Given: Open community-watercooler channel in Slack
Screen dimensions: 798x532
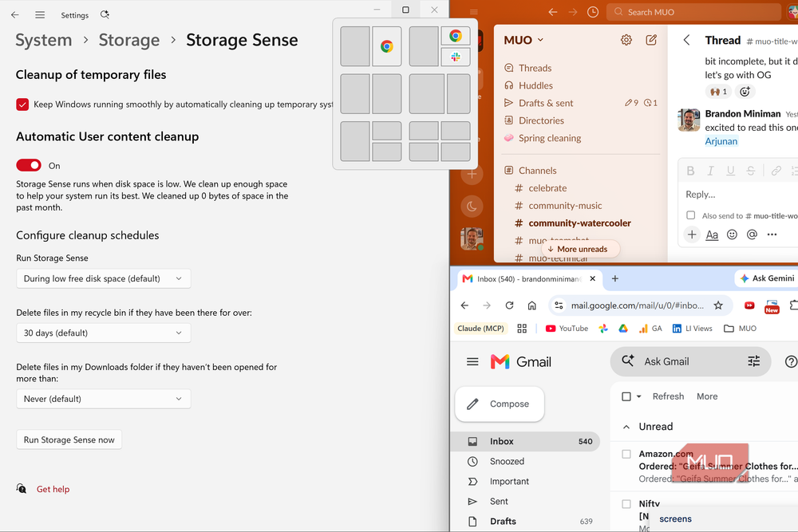Looking at the screenshot, I should [579, 223].
